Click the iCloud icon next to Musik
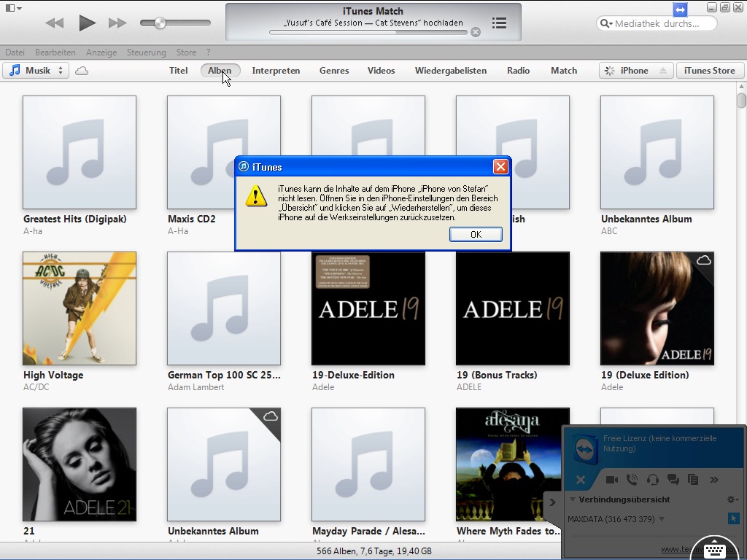 point(82,71)
